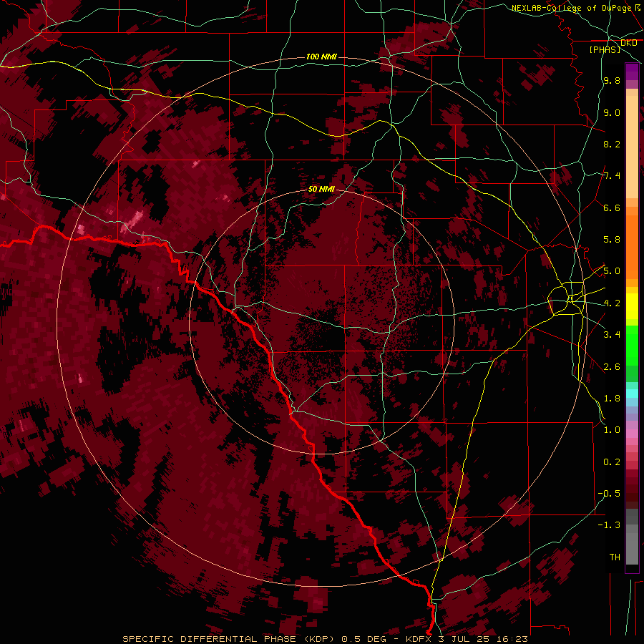The height and width of the screenshot is (644, 644).
Task: Select the 8.2 scale value
Action: tap(612, 144)
